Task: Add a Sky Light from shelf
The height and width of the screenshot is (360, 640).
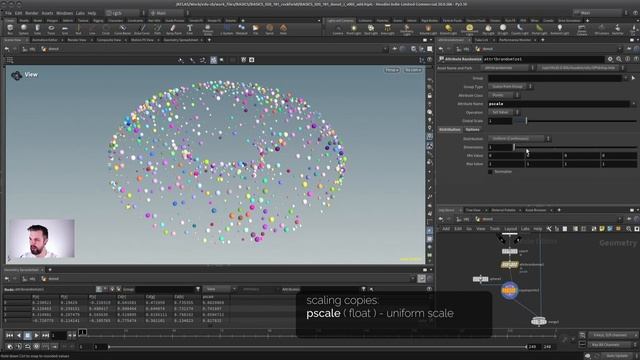Action: [x=488, y=29]
